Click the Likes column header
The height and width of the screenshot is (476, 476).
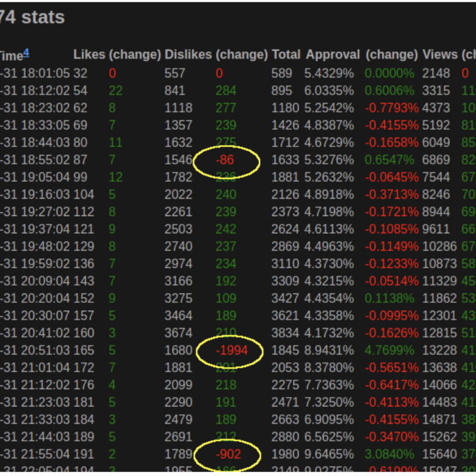89,55
